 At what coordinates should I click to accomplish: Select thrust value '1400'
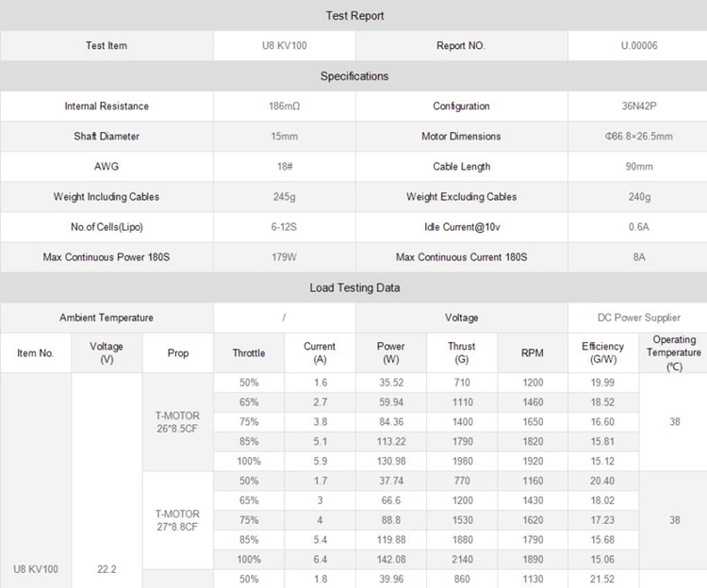pos(462,422)
